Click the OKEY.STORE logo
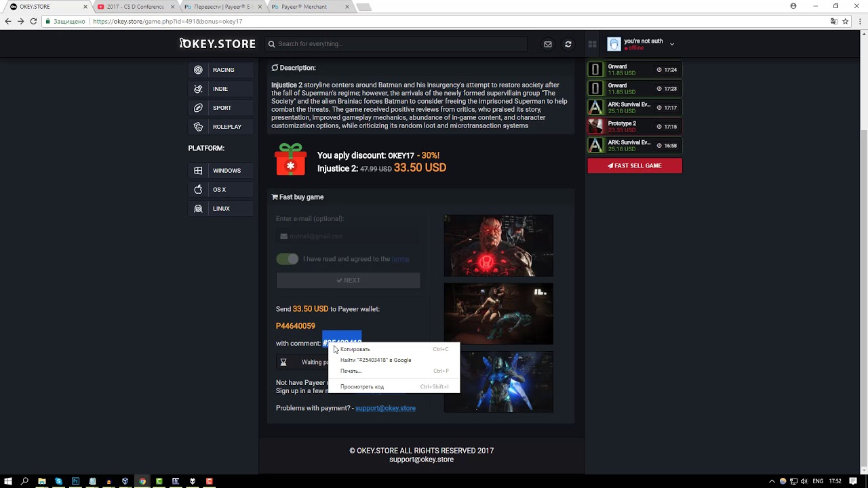The width and height of the screenshot is (868, 488). [x=218, y=43]
